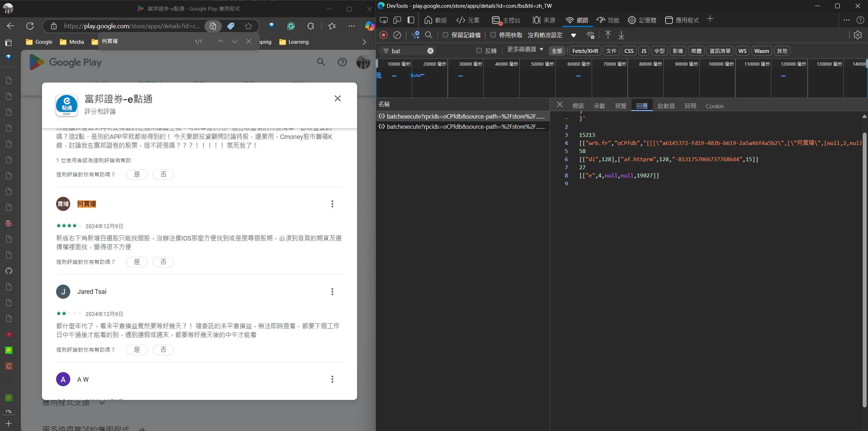Image resolution: width=868 pixels, height=431 pixels.
Task: Toggle the CSS type filter
Action: (x=629, y=51)
